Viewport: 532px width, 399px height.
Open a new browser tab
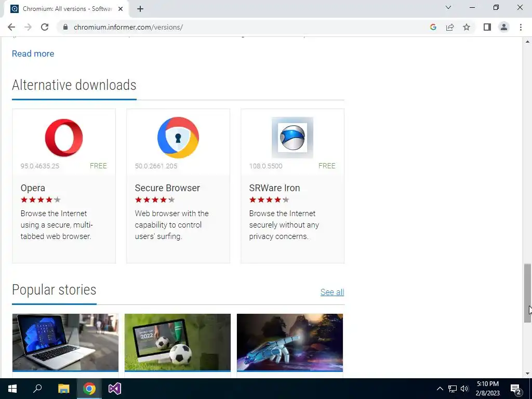pyautogui.click(x=140, y=9)
